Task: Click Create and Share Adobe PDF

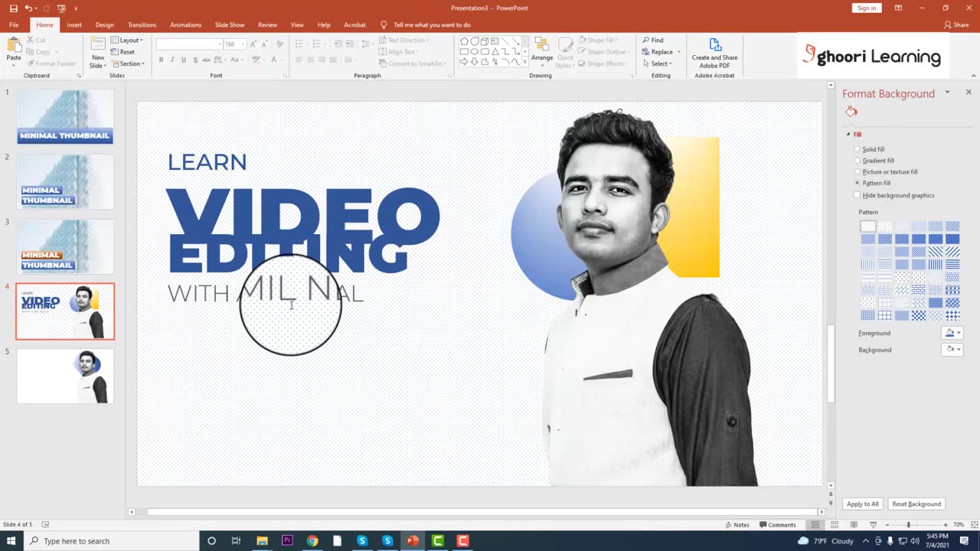Action: [714, 53]
